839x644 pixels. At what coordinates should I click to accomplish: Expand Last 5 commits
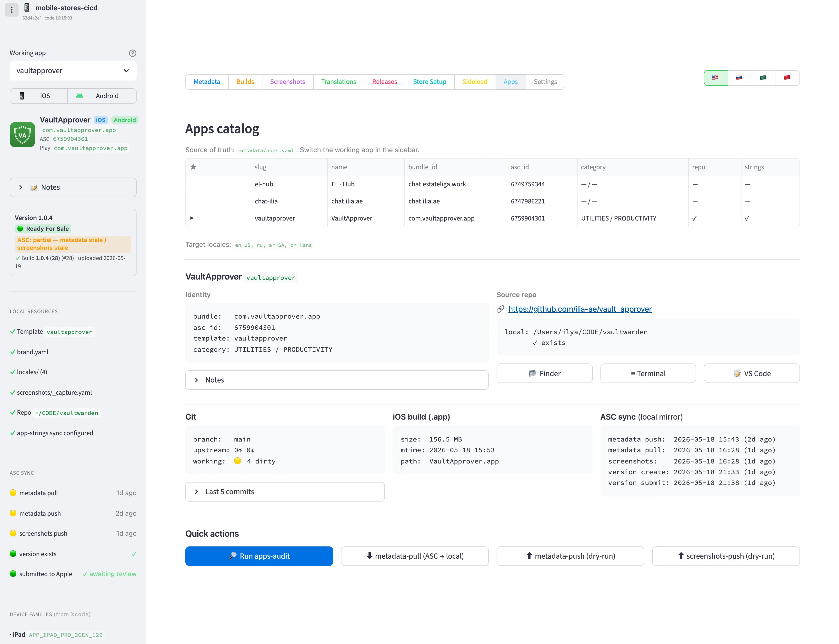click(285, 492)
